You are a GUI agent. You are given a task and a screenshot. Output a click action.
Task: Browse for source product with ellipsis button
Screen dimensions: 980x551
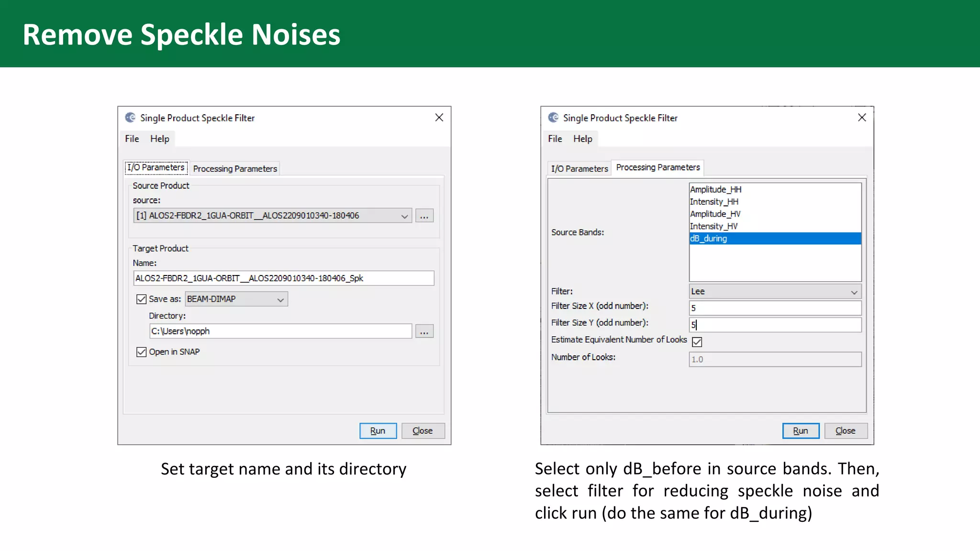(x=424, y=216)
